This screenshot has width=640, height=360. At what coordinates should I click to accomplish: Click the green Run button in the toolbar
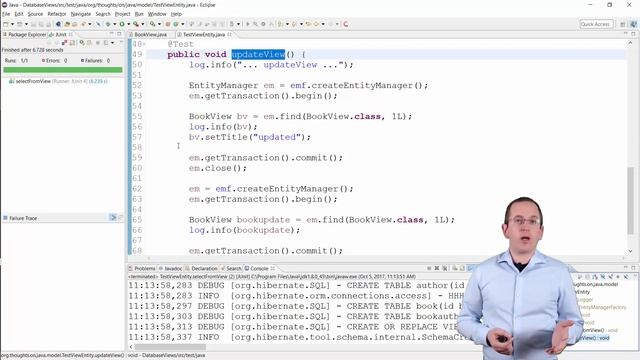coord(122,24)
